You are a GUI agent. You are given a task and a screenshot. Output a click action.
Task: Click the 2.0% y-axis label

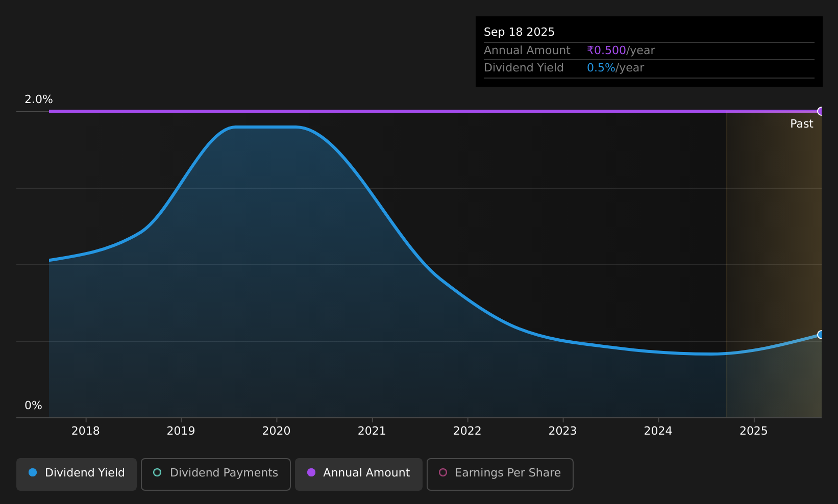point(39,99)
